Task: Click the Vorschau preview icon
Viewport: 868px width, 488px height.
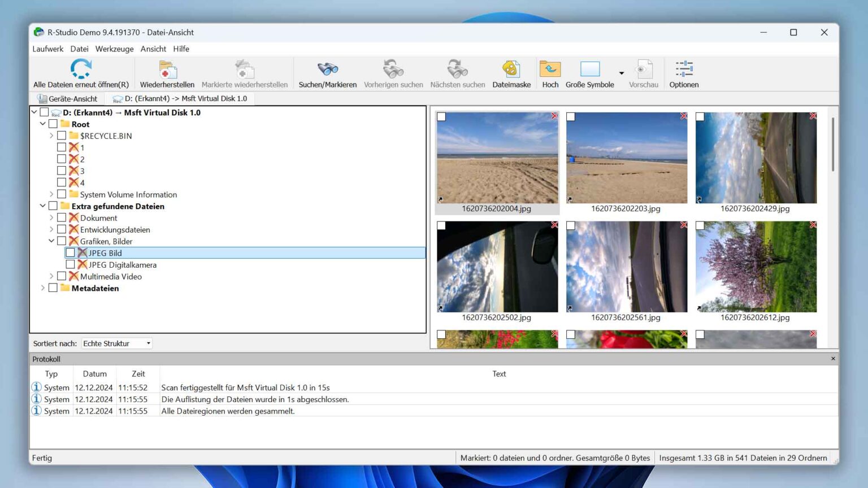Action: pos(644,70)
